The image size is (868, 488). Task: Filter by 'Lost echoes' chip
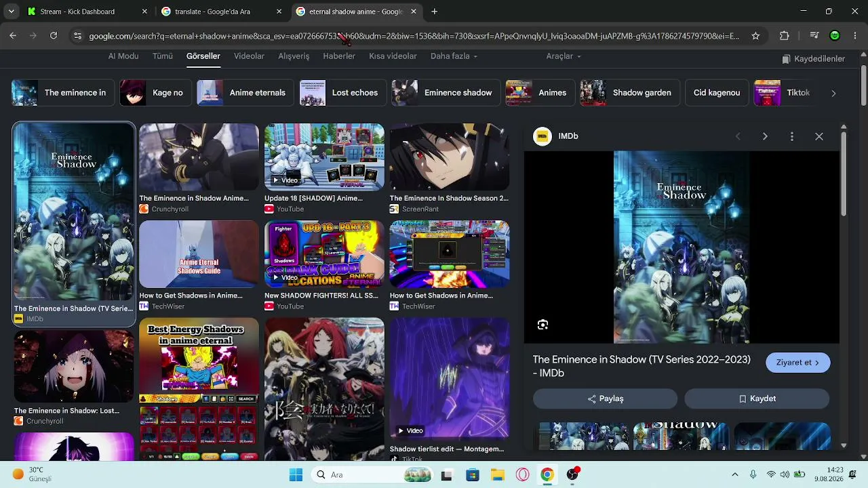(343, 93)
